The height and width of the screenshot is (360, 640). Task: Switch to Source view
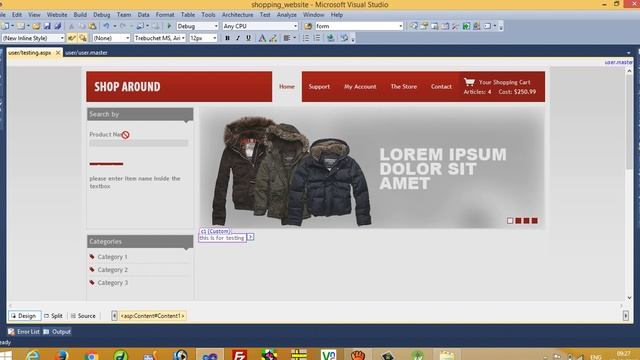click(83, 316)
